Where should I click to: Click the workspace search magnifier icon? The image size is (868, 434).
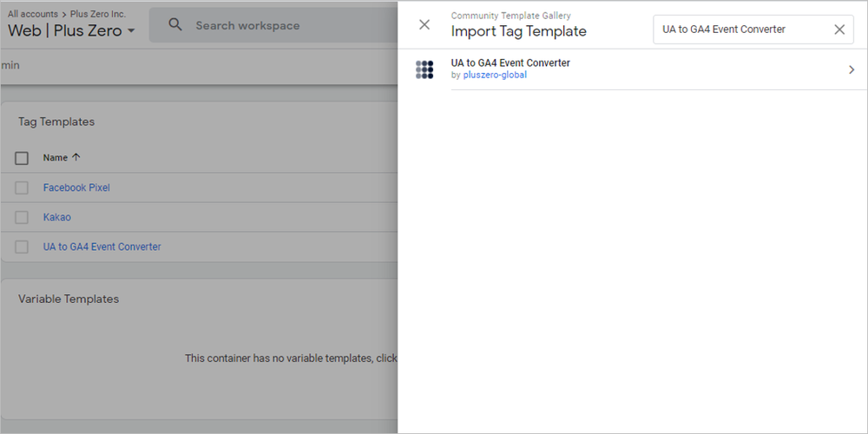click(175, 25)
